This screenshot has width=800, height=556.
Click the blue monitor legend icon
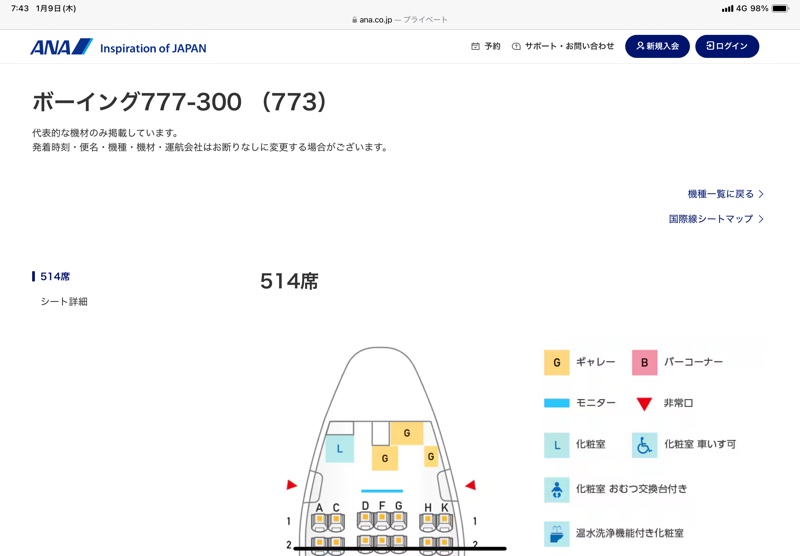click(x=557, y=403)
